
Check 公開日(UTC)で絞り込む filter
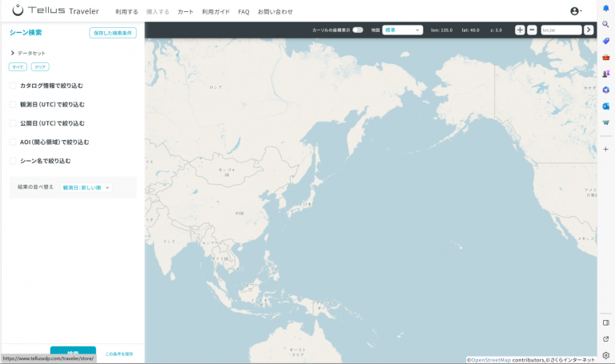pos(13,123)
